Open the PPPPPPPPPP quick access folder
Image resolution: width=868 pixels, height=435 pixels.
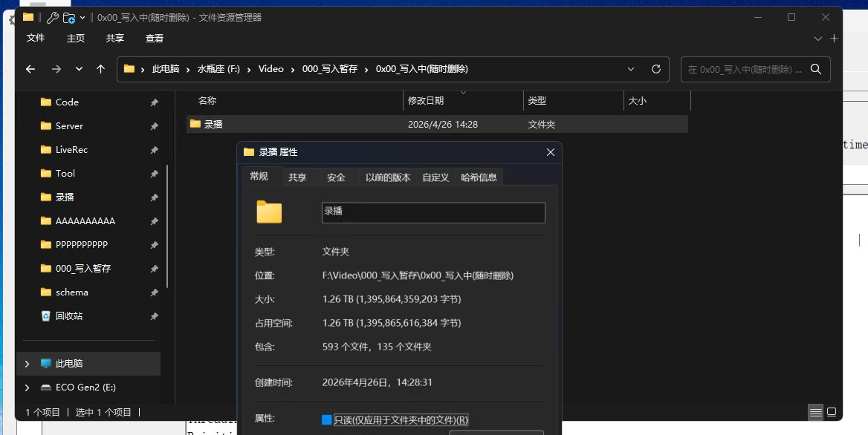pyautogui.click(x=82, y=245)
